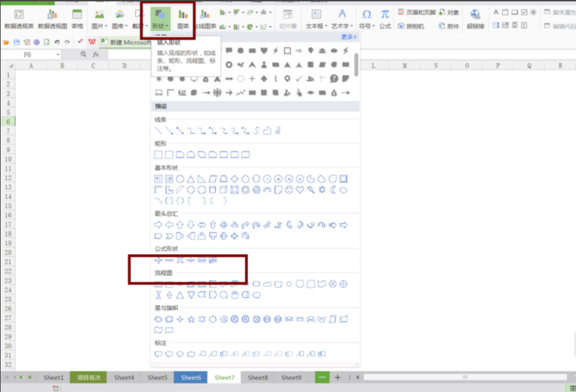This screenshot has width=576, height=392.
Task: Switch to Sheet1 tab
Action: click(x=54, y=377)
